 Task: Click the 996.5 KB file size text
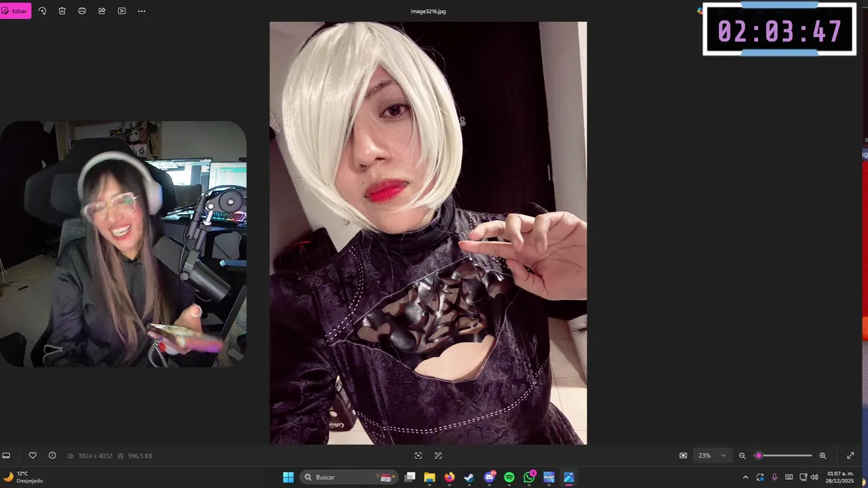pyautogui.click(x=140, y=456)
